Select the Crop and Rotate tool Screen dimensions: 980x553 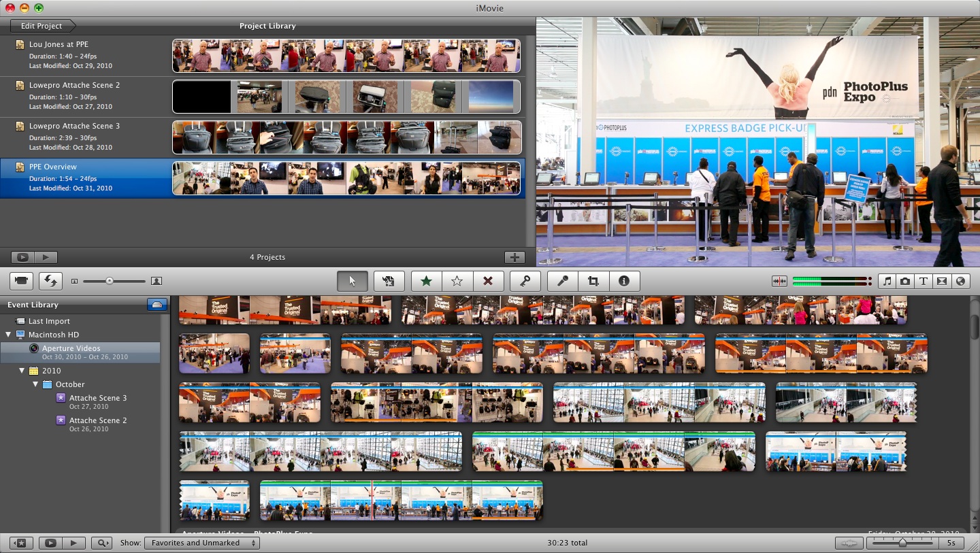coord(593,281)
